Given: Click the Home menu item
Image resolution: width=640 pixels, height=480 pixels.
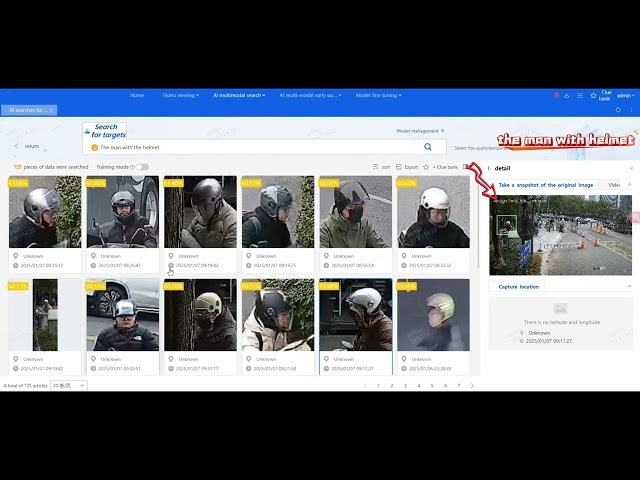Looking at the screenshot, I should pos(137,95).
